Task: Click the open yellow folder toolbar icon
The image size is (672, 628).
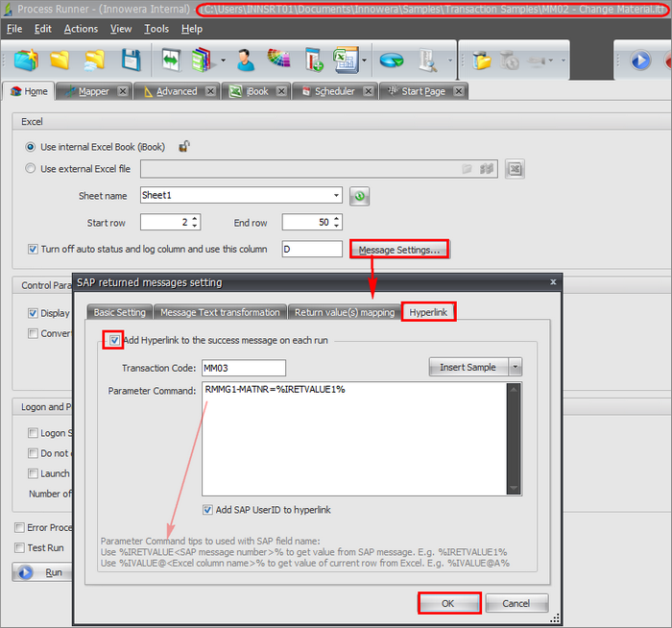Action: coord(60,60)
